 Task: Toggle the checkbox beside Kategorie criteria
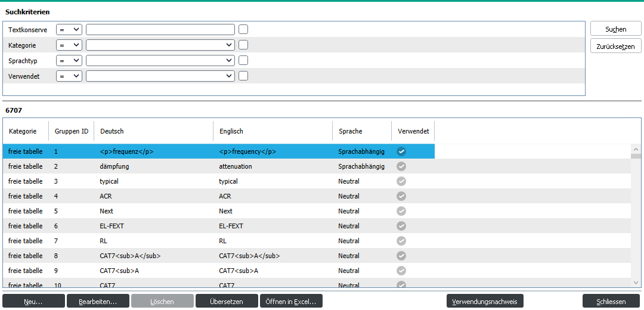tap(243, 45)
